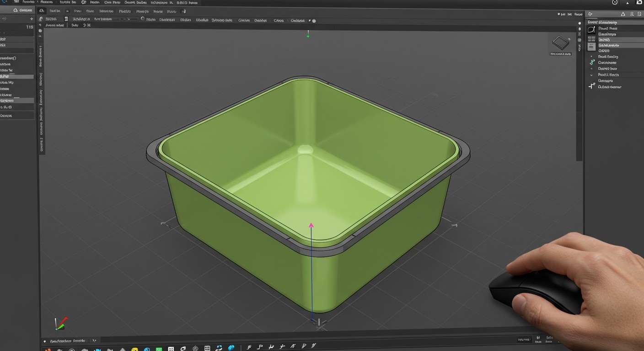
Task: Click the camera icon in top-right corner
Action: point(639,3)
